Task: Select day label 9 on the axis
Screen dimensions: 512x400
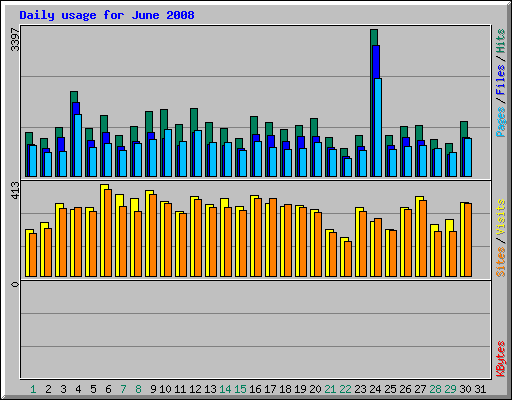Action: [153, 389]
